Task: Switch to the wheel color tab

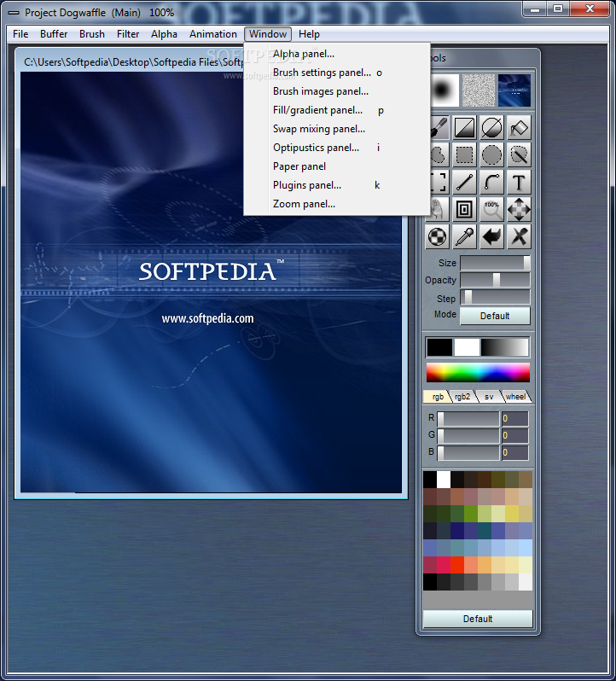Action: coord(515,397)
